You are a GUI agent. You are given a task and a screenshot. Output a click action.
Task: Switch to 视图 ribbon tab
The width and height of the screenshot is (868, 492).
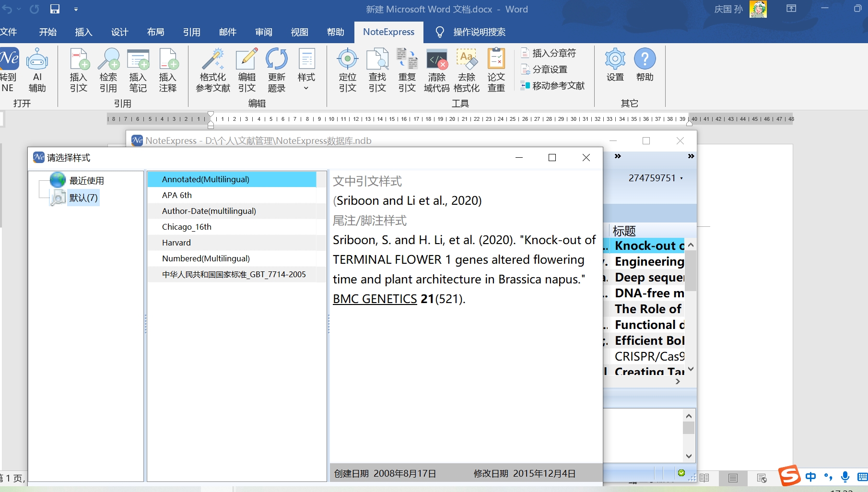300,32
